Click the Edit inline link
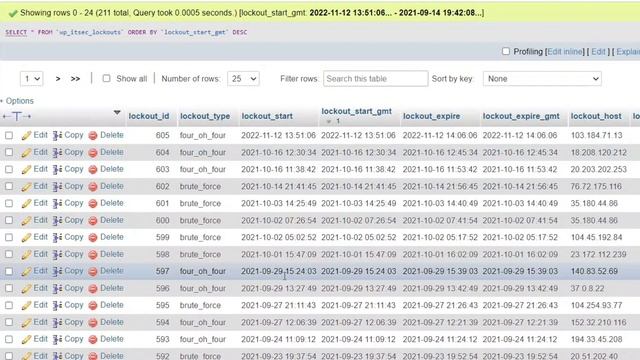The image size is (640, 360). (565, 52)
